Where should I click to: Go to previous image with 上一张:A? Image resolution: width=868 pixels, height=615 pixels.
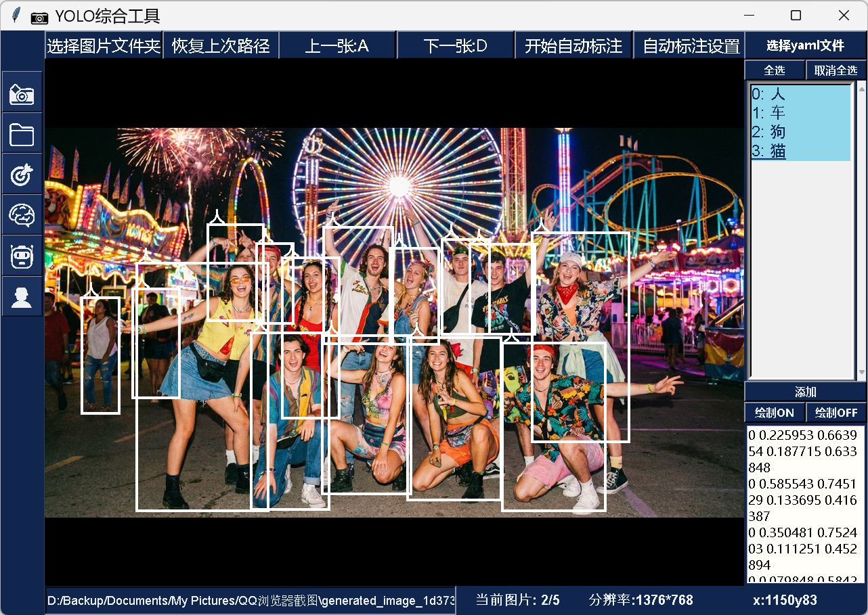tap(337, 46)
